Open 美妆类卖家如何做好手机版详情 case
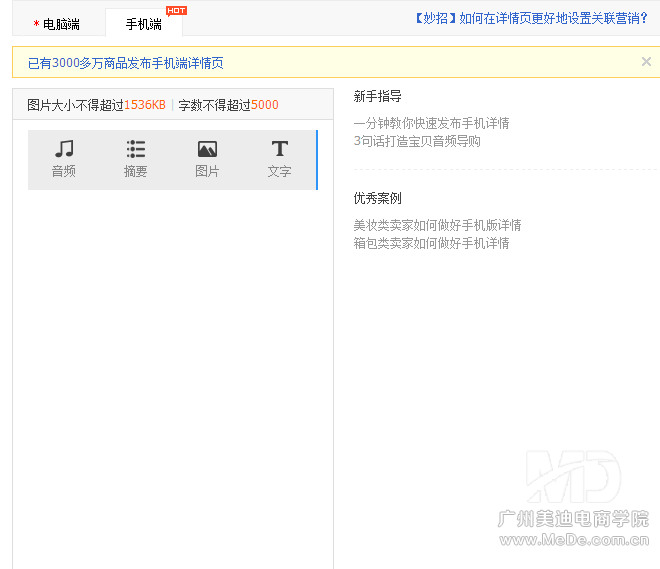This screenshot has height=569, width=660. (437, 225)
